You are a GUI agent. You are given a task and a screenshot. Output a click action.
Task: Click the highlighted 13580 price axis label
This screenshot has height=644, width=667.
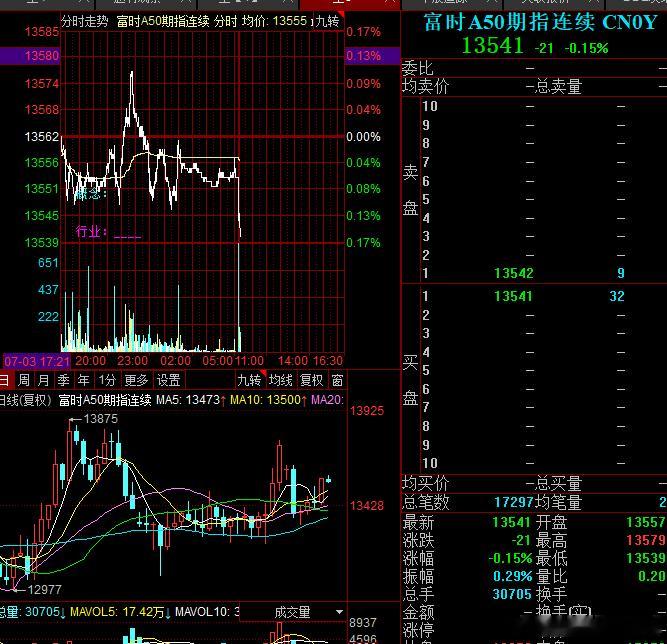coord(42,56)
